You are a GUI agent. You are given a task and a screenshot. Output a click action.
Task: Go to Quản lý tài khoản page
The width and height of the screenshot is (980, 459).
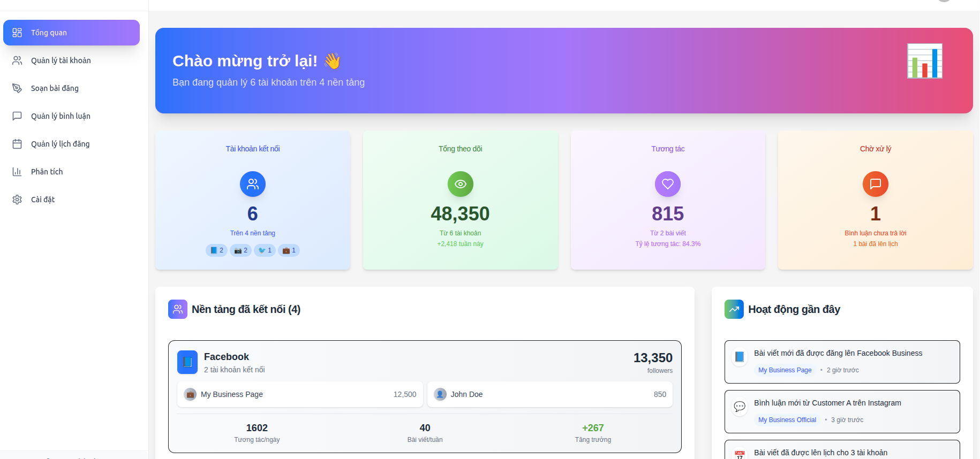[61, 60]
